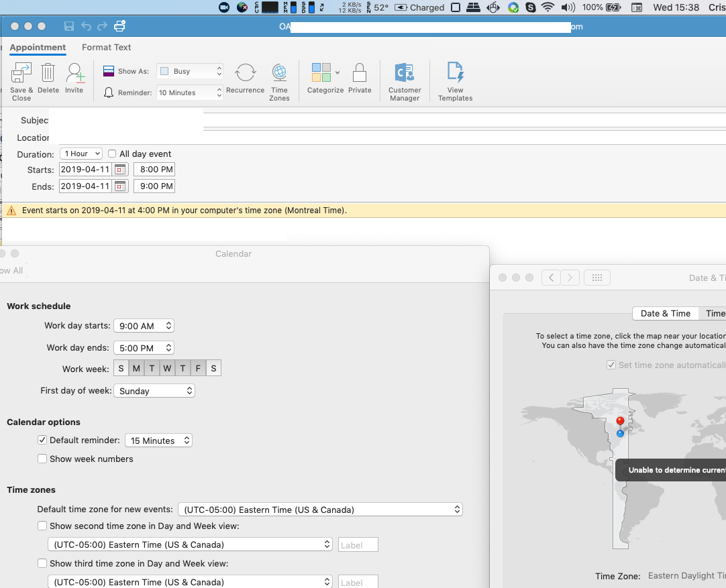
Task: Click the Skype icon in menu bar
Action: tap(531, 7)
